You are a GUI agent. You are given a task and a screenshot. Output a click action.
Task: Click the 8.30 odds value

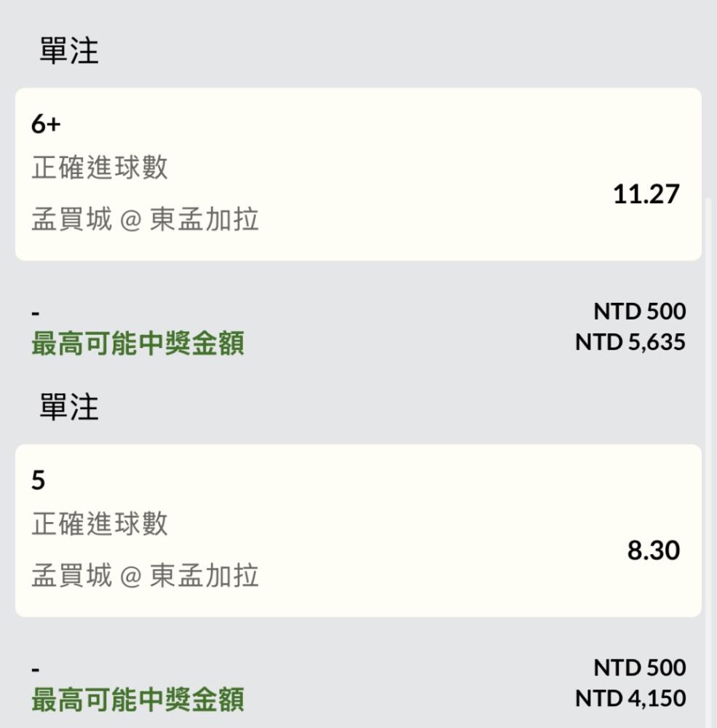654,550
